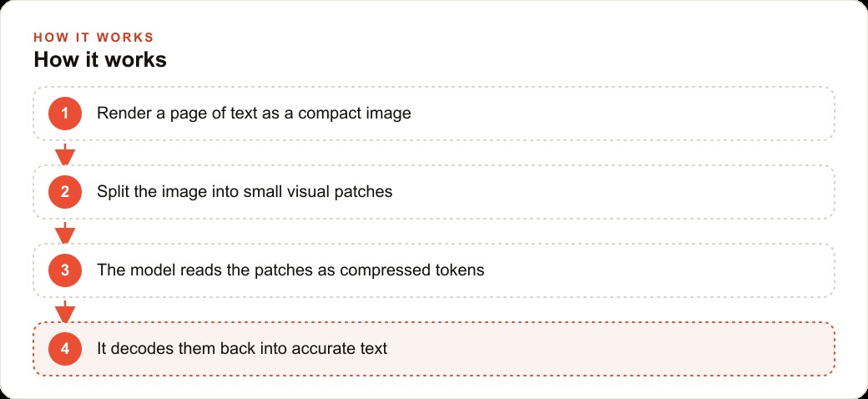Screen dimensions: 868x399
Task: Click the step 3 number circle
Action: point(65,270)
